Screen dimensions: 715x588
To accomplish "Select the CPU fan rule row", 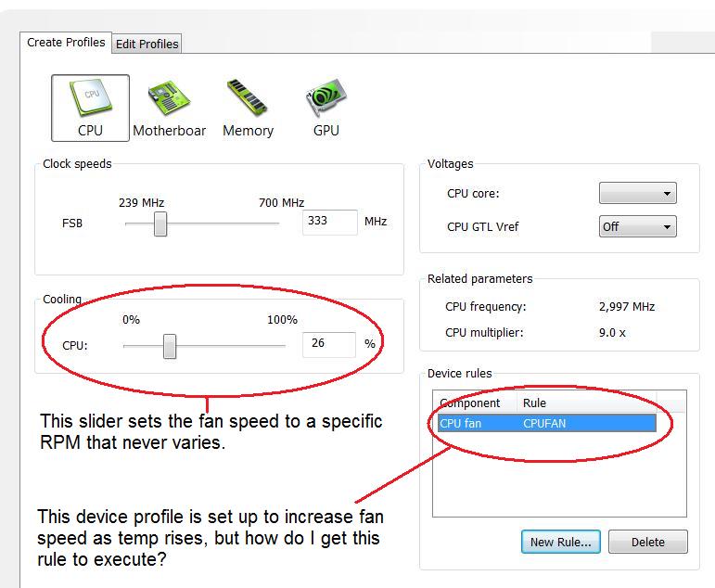I will pos(546,423).
